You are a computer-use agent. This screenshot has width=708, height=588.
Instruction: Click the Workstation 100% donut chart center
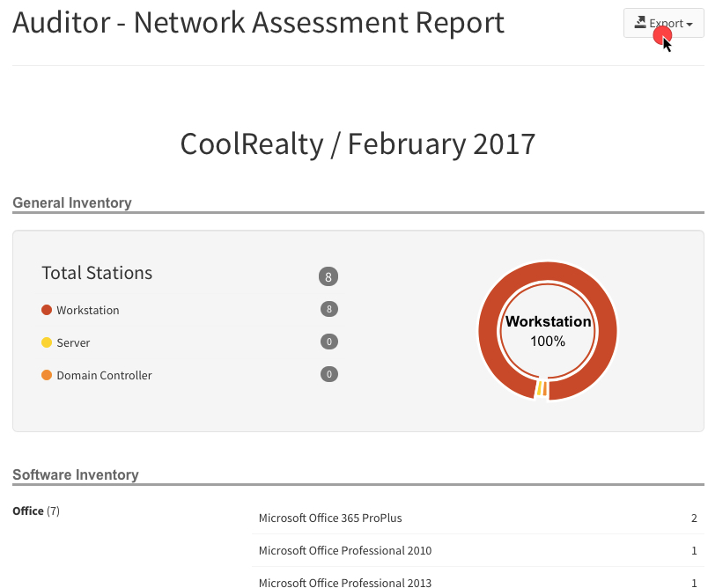coord(548,331)
